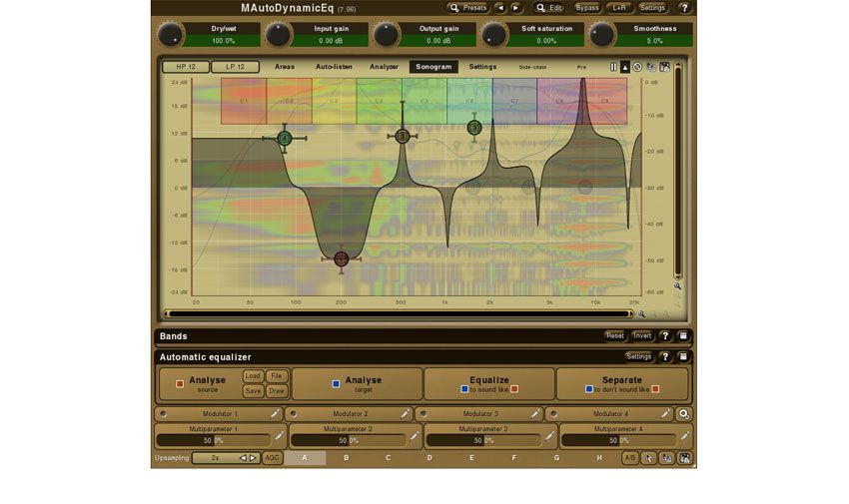Collapse the Automatic equalizer panel
The height and width of the screenshot is (504, 849).
pyautogui.click(x=683, y=357)
